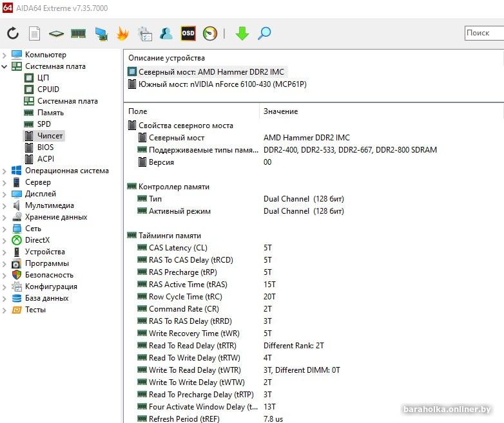
Task: Click the Write Recovery Time (tWR) row
Action: click(194, 333)
